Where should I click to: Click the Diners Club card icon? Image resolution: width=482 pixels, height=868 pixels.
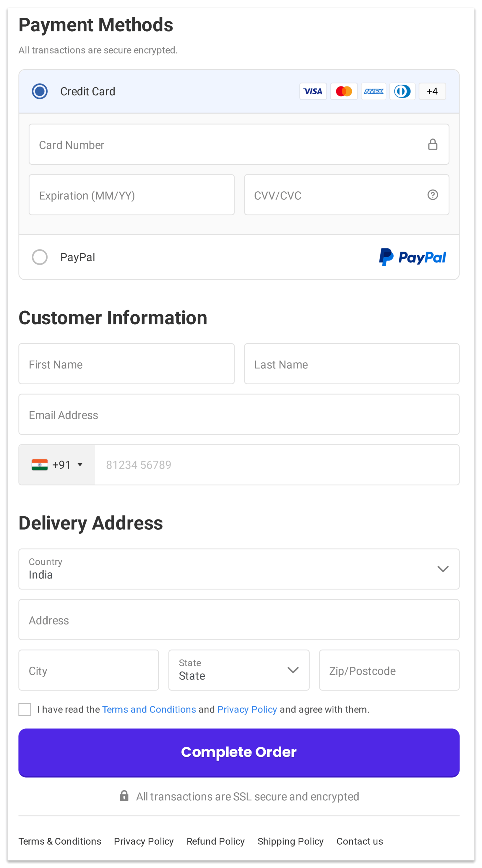coord(402,91)
